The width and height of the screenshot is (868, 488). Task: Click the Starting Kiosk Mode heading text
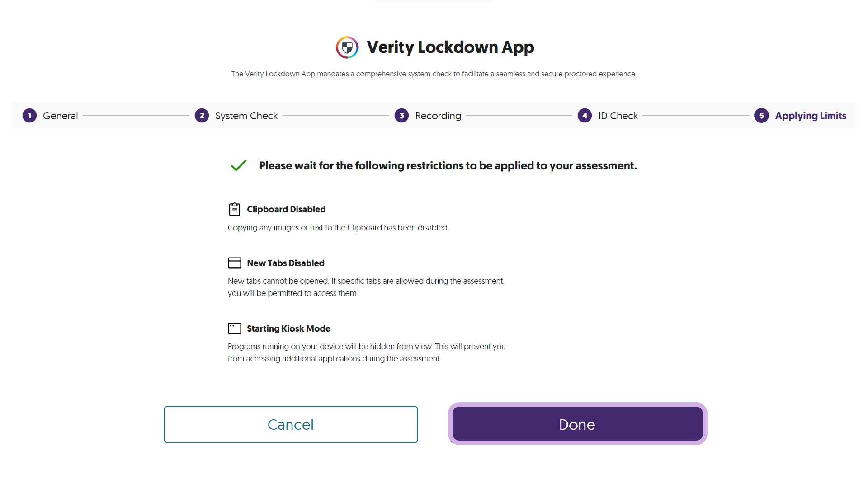[x=288, y=328]
